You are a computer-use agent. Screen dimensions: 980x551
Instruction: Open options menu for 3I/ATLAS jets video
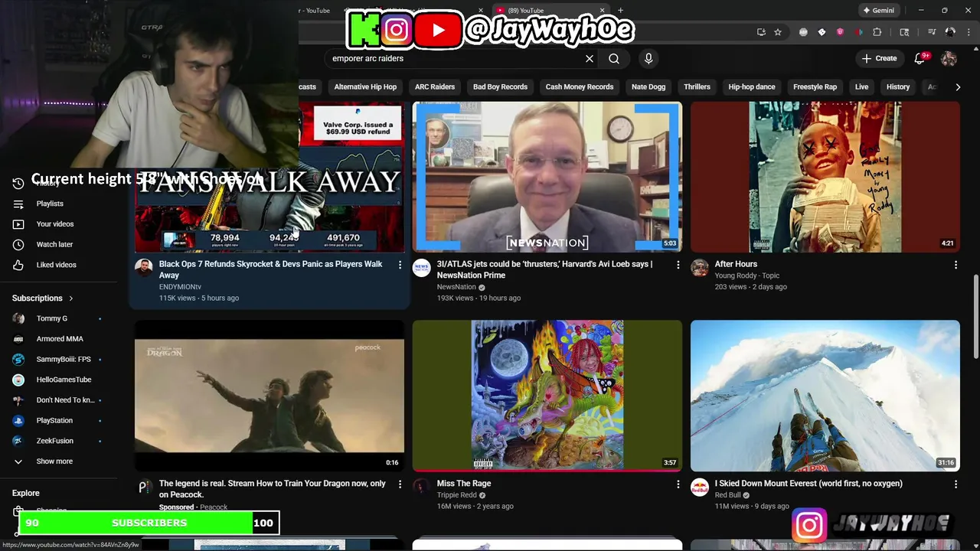678,265
